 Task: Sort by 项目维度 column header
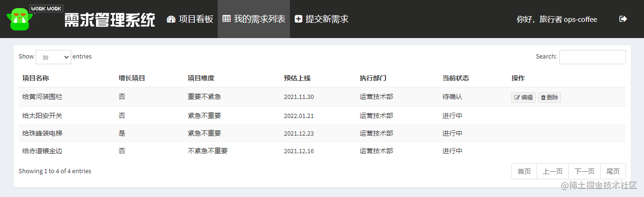[201, 78]
